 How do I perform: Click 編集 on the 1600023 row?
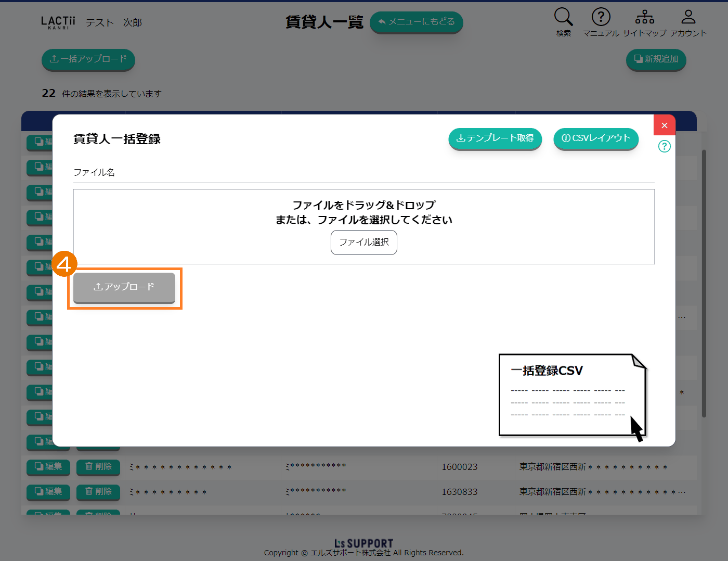point(48,467)
